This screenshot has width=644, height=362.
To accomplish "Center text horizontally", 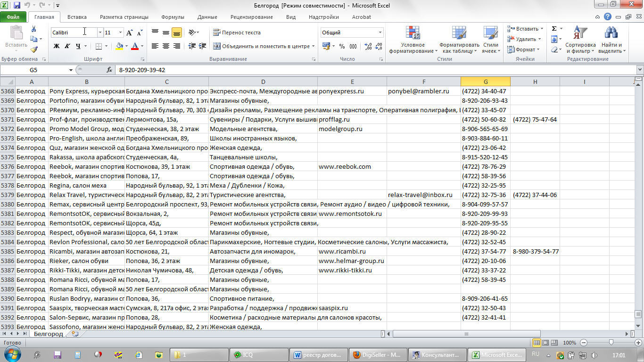I will click(x=166, y=46).
